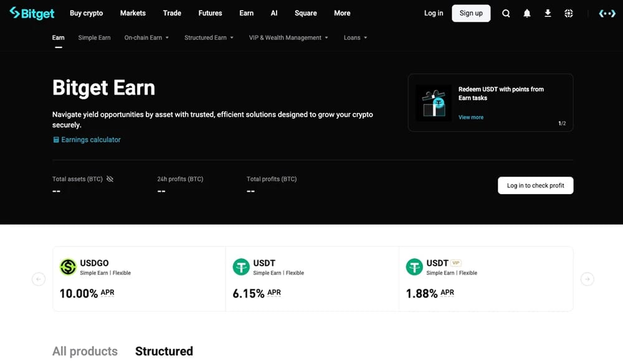Viewport: 623px width, 364px height.
Task: Click the Sign up button
Action: [x=471, y=13]
